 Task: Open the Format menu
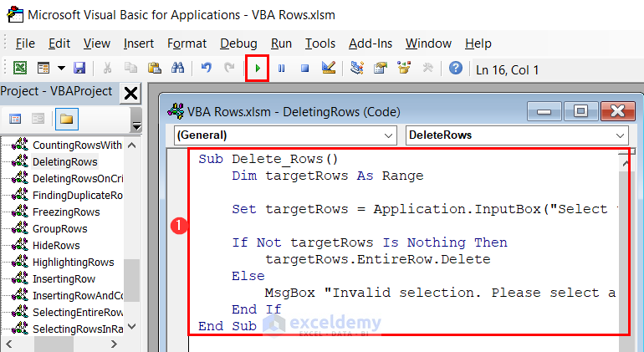pyautogui.click(x=187, y=43)
